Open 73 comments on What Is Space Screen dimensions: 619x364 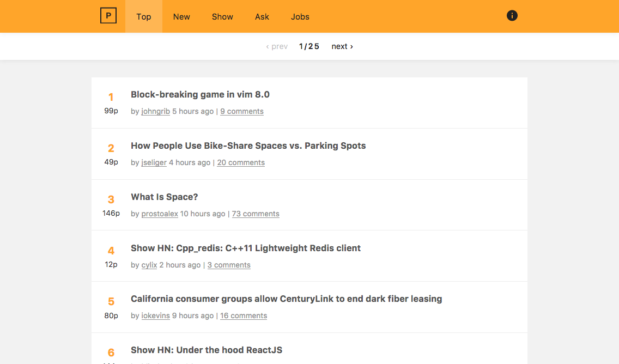click(x=255, y=214)
